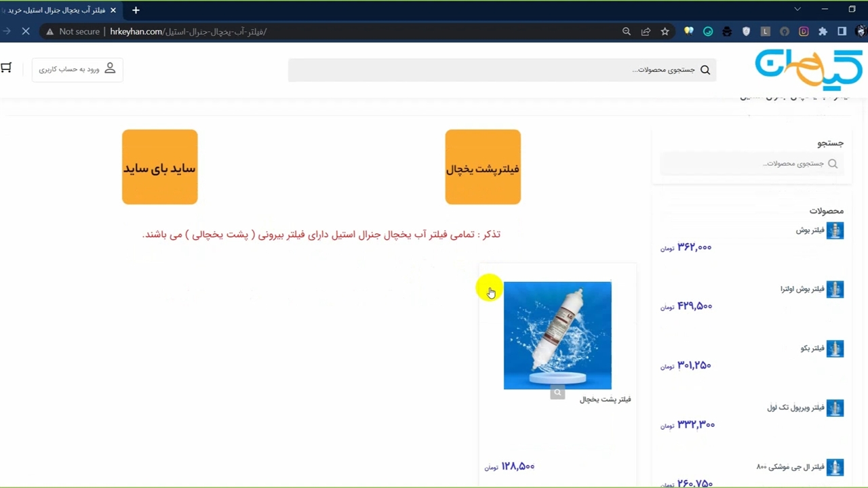Click the water filter product image
Screen dimensions: 868x488
point(557,335)
